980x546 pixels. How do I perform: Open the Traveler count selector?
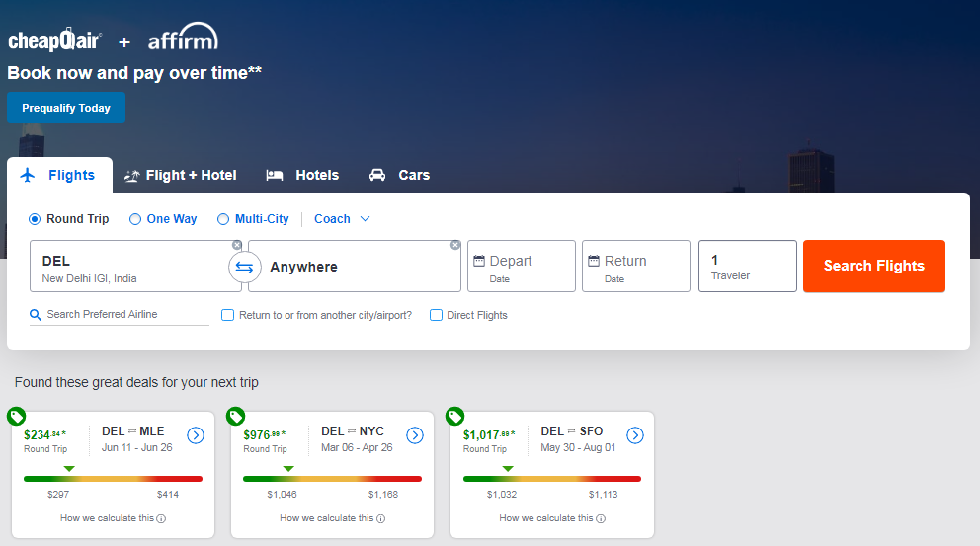point(747,267)
